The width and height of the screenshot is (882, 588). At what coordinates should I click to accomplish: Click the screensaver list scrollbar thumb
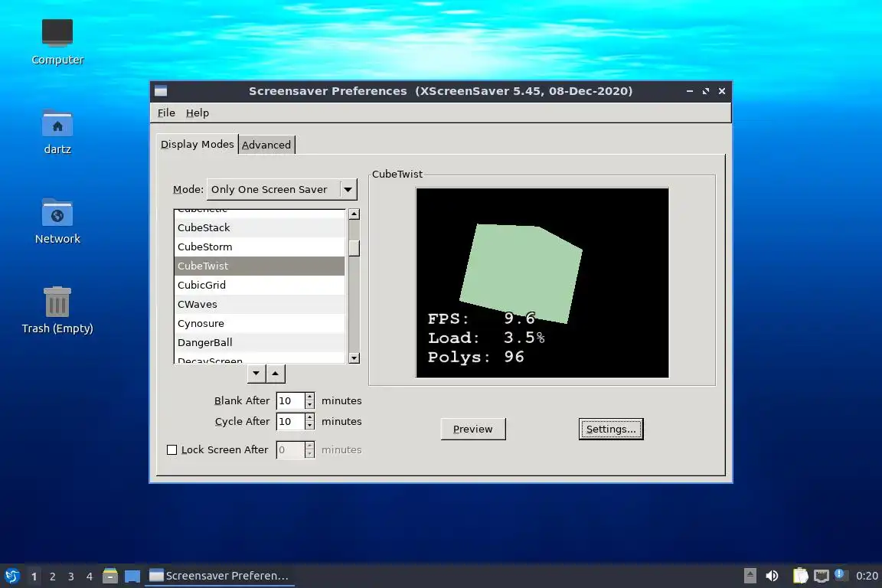pos(354,247)
